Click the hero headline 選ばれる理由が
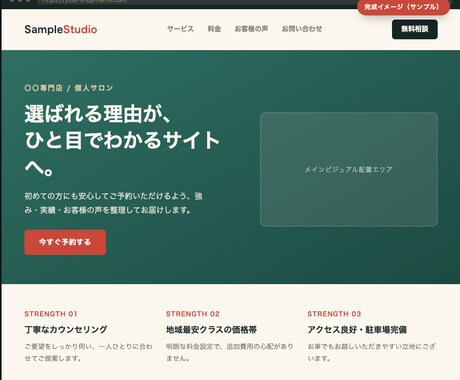The image size is (460, 380). [x=122, y=140]
